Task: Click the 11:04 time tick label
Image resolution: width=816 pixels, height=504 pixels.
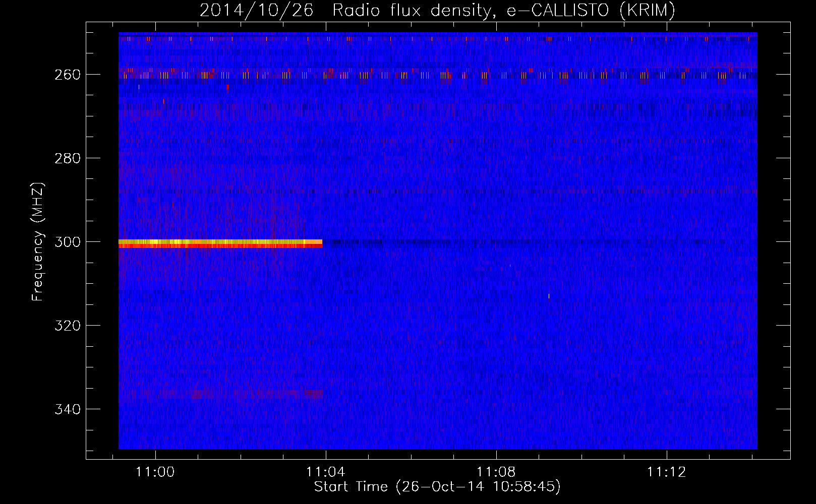Action: [x=326, y=472]
